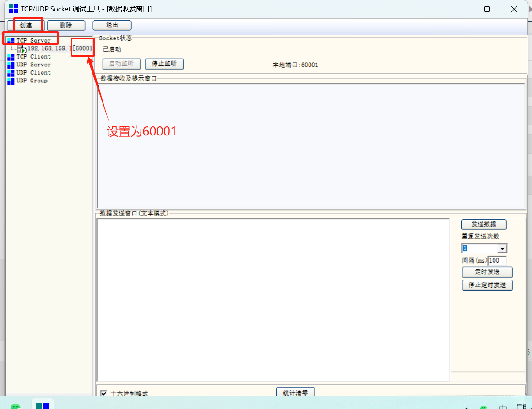Select the UDP Server tree node
This screenshot has height=409, width=532.
click(33, 65)
